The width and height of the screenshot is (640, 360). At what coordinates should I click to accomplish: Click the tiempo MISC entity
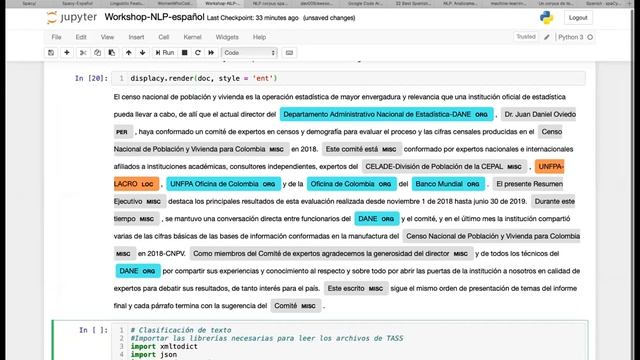point(136,219)
